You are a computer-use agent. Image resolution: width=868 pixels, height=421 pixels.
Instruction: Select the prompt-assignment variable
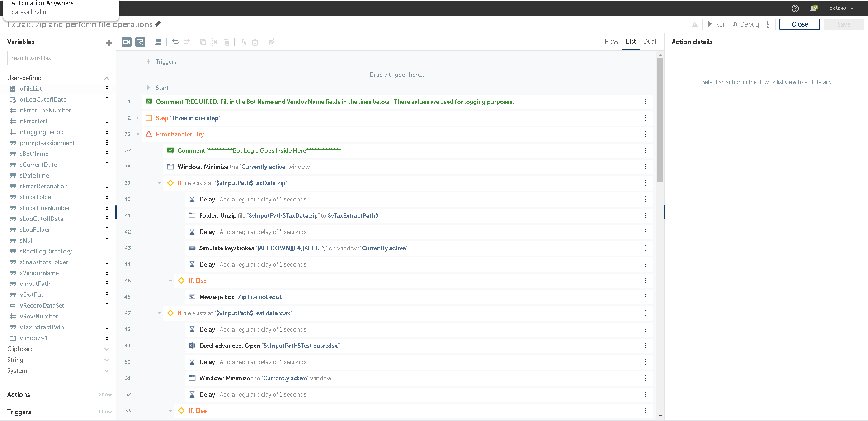pos(47,143)
